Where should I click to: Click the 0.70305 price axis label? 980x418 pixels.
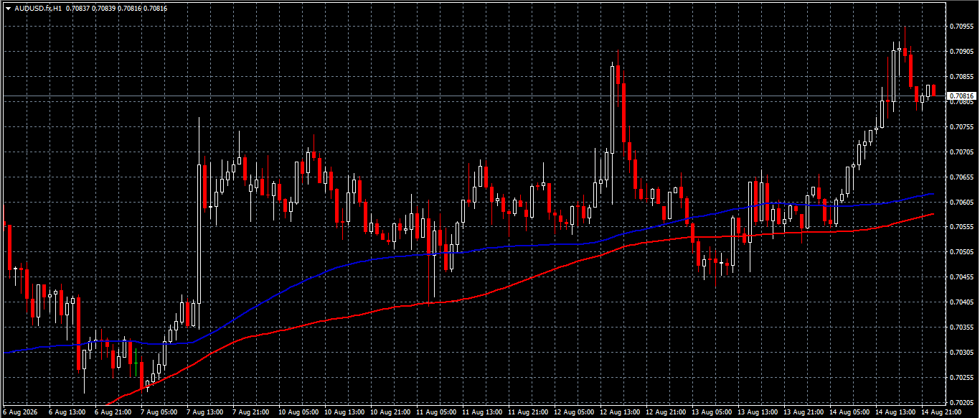coord(961,352)
